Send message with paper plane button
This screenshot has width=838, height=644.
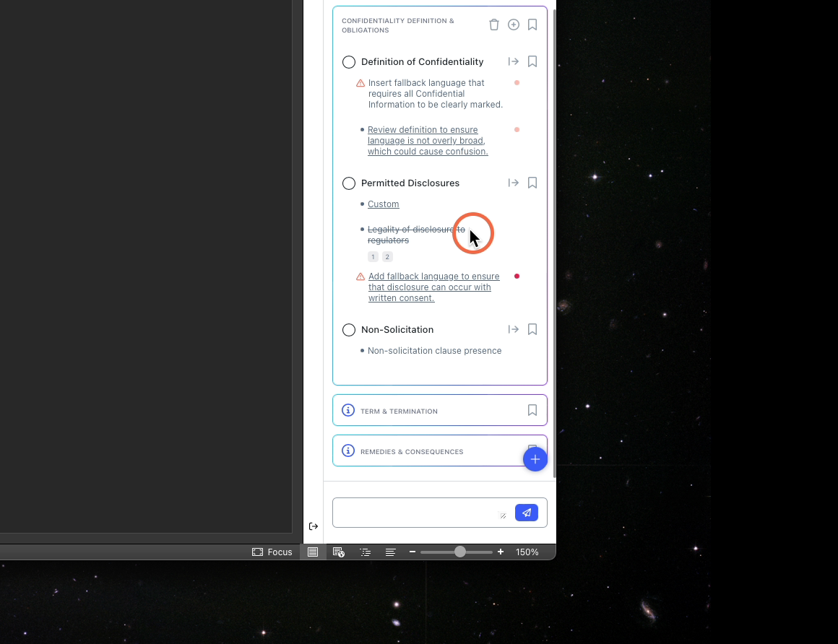(x=527, y=513)
